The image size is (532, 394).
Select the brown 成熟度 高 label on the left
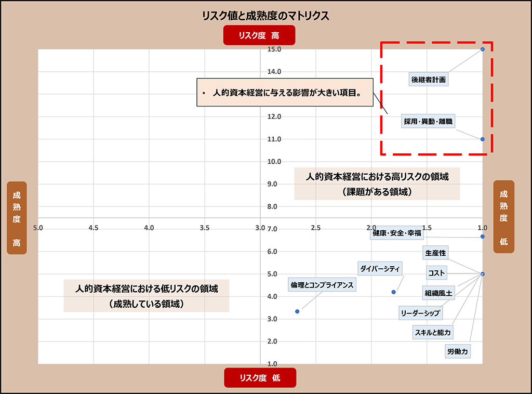coord(17,218)
